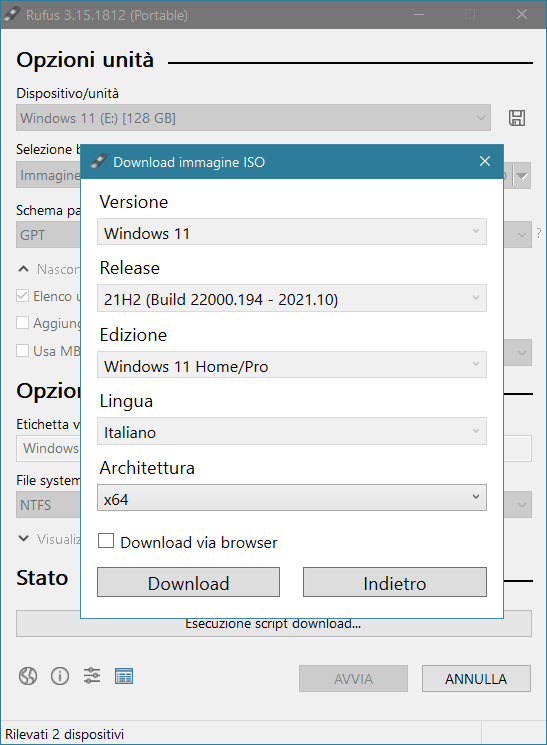Click the AVVIA button
Image resolution: width=547 pixels, height=745 pixels.
353,678
